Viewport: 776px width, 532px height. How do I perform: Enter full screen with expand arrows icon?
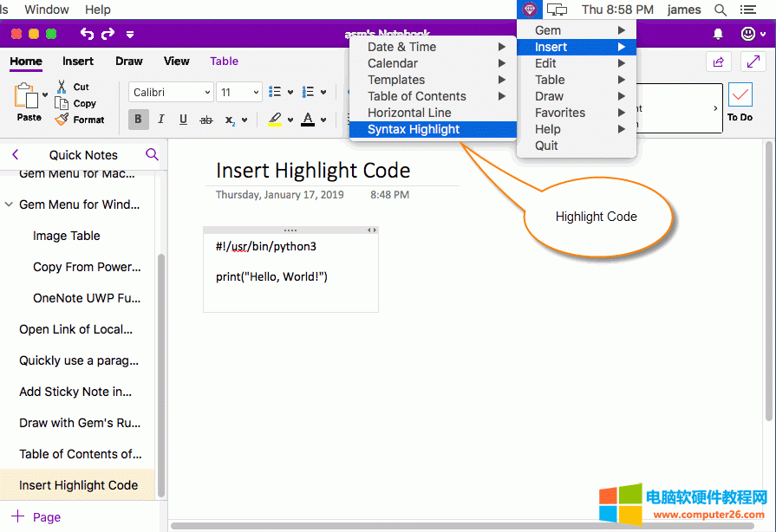(x=750, y=62)
